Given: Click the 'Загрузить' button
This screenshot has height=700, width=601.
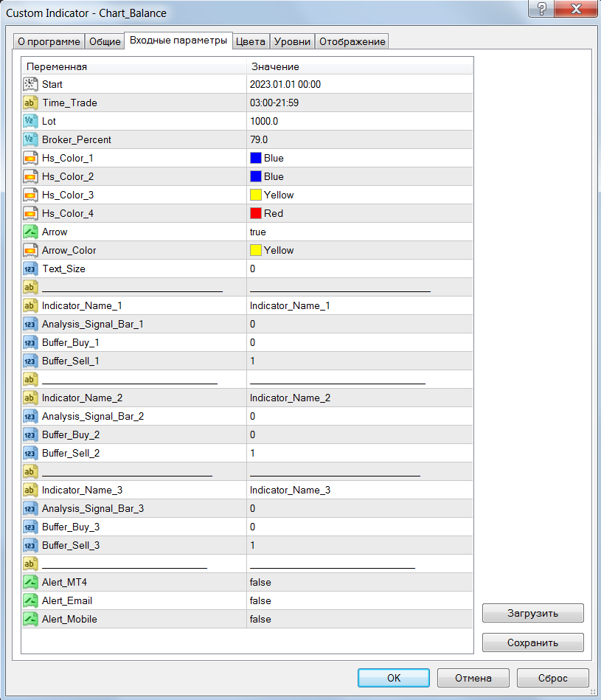Looking at the screenshot, I should point(532,614).
